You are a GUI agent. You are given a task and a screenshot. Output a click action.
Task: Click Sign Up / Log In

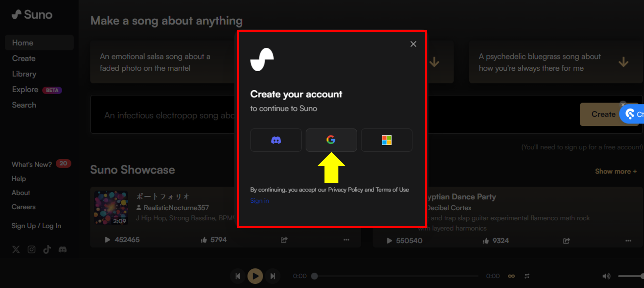coord(36,226)
